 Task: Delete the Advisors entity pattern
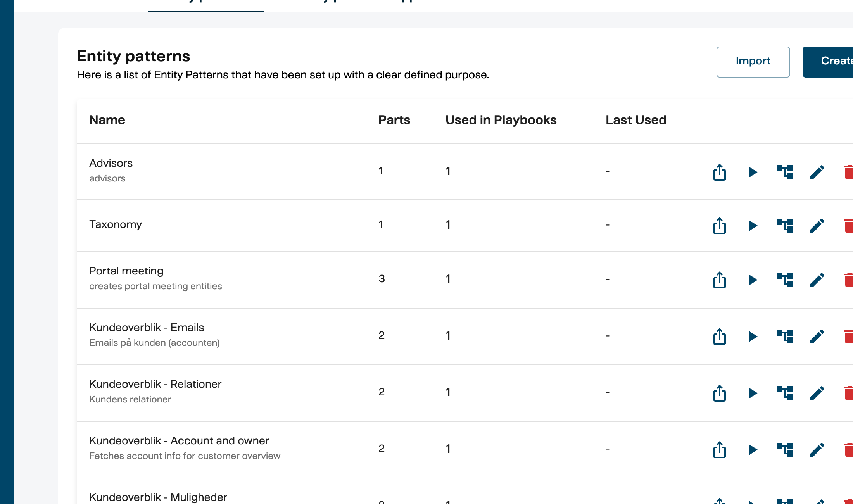click(x=848, y=172)
